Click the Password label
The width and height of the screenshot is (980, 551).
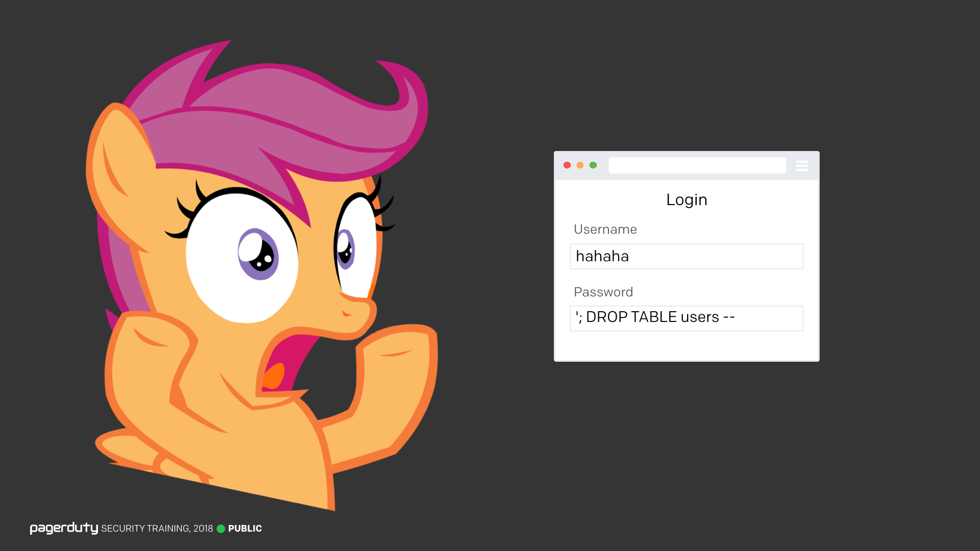pyautogui.click(x=603, y=292)
